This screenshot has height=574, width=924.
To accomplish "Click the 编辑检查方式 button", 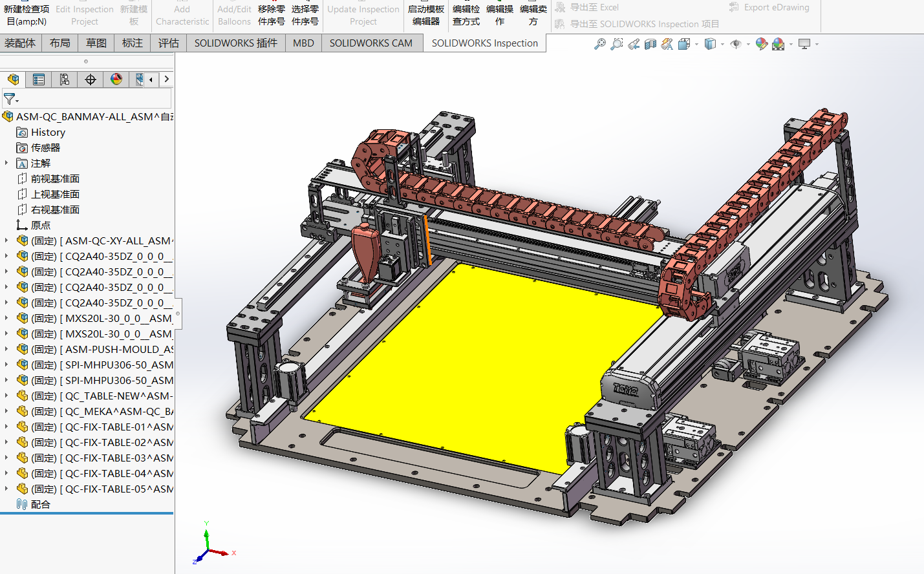I will [x=466, y=15].
